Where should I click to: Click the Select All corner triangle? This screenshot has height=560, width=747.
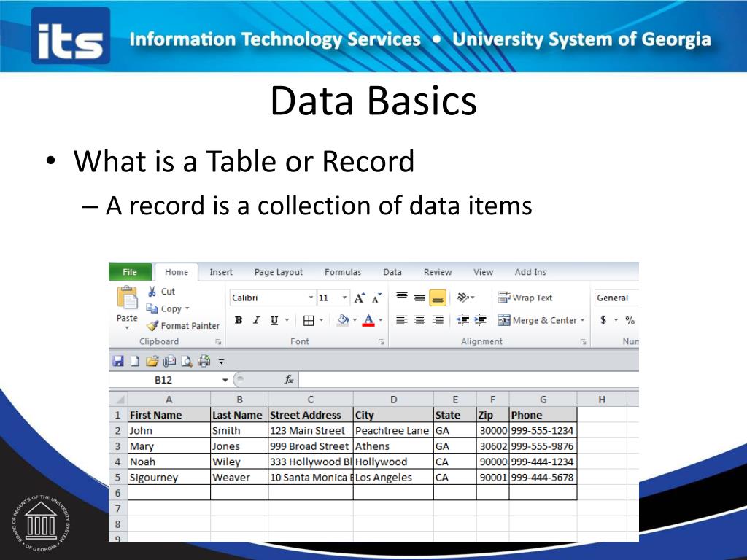click(x=119, y=399)
